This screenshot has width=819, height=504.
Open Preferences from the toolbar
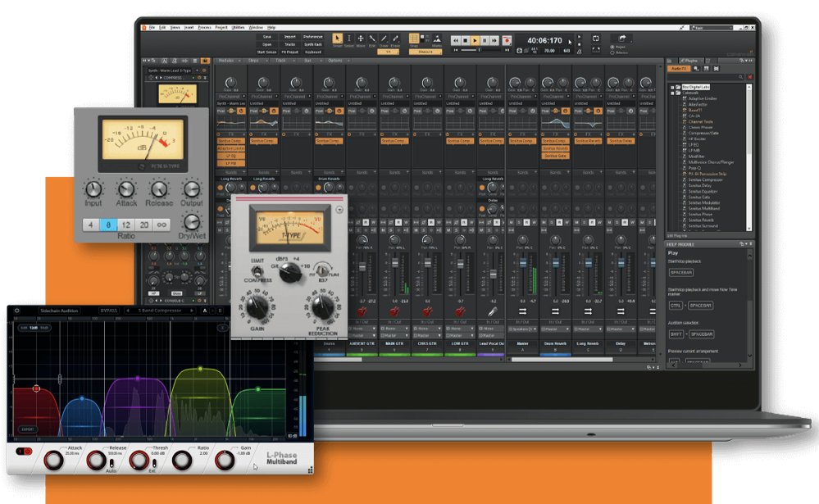point(313,37)
